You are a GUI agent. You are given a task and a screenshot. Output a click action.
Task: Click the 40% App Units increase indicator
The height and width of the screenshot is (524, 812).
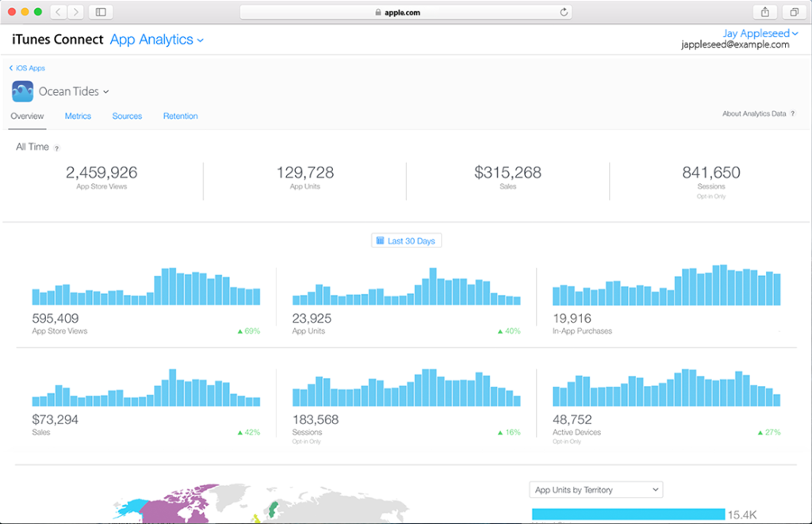[509, 331]
